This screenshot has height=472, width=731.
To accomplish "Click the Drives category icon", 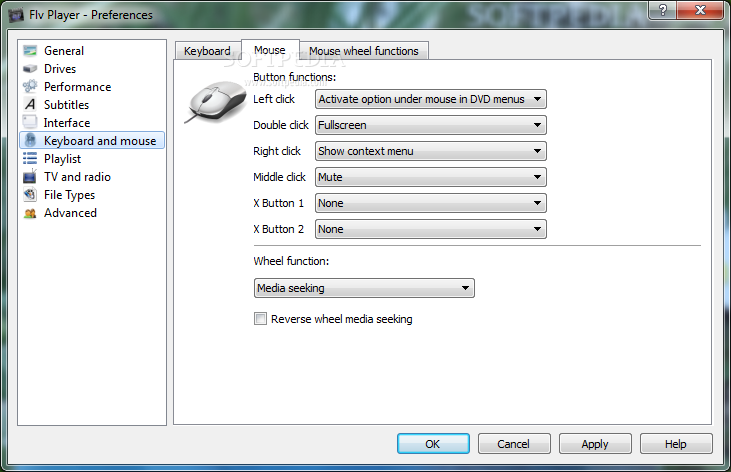I will click(x=30, y=69).
